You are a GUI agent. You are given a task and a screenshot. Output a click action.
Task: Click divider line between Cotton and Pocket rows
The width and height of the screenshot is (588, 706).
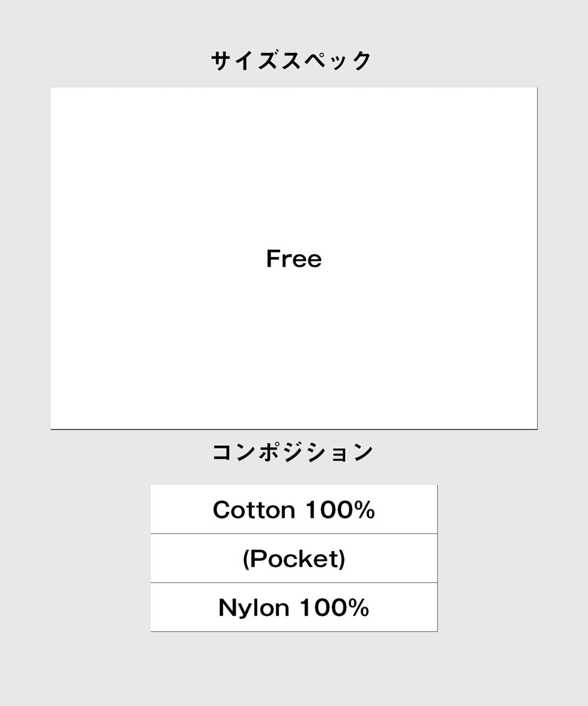[x=294, y=533]
